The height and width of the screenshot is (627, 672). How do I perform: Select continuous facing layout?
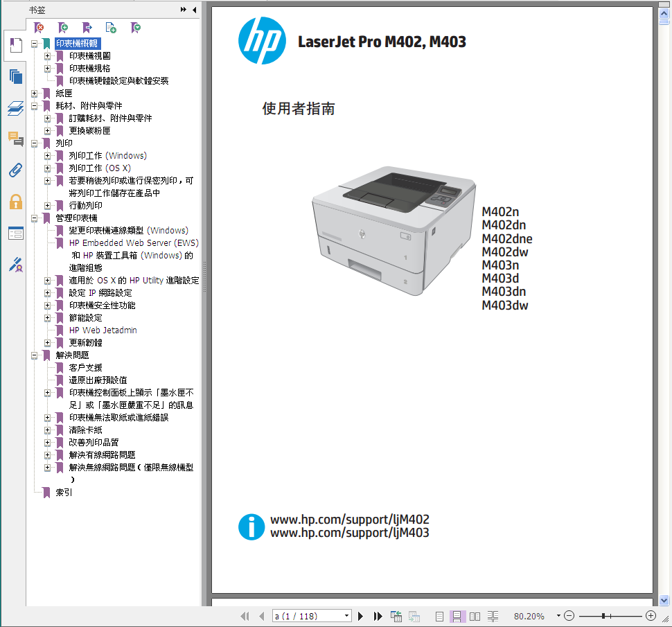coord(493,617)
